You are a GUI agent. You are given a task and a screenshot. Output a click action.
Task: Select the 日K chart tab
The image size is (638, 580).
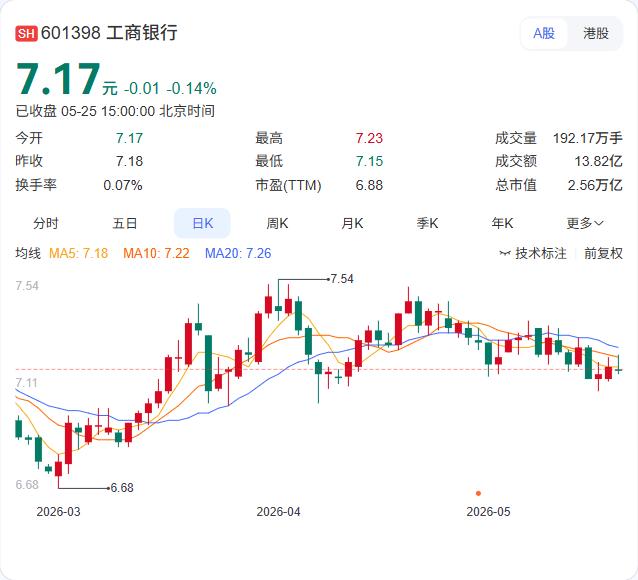202,223
